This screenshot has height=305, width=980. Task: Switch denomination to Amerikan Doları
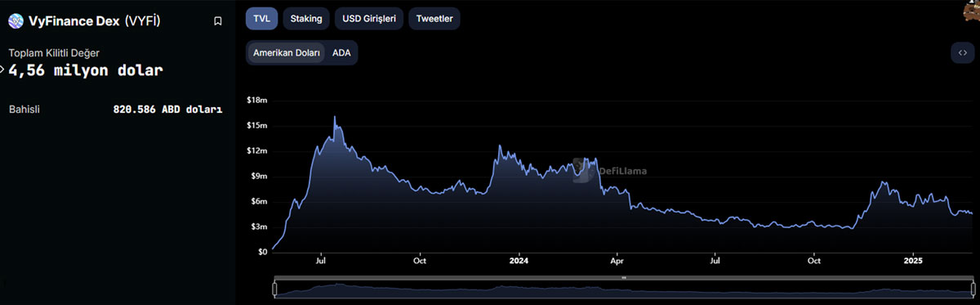287,52
